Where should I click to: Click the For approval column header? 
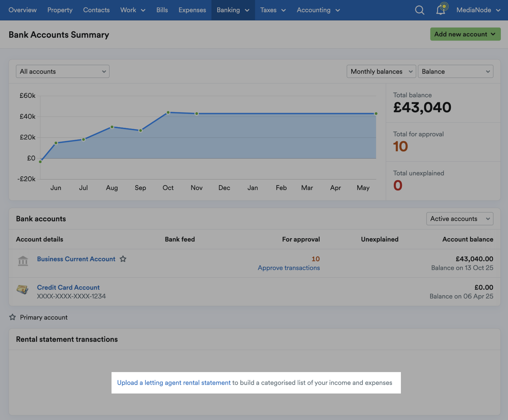click(x=301, y=239)
